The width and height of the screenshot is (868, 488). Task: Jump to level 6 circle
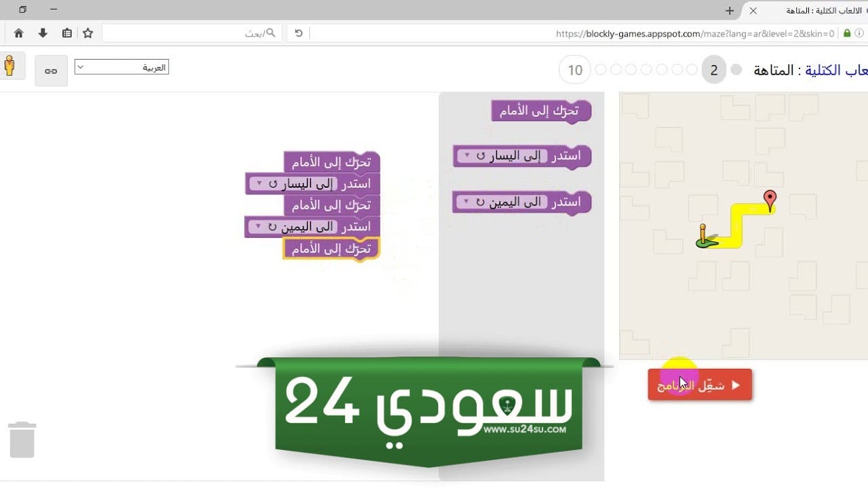pyautogui.click(x=646, y=70)
